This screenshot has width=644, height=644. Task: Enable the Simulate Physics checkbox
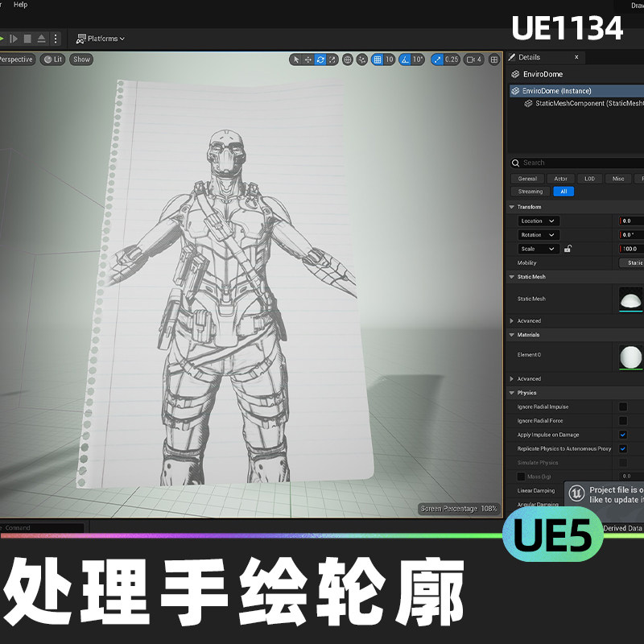pyautogui.click(x=625, y=462)
